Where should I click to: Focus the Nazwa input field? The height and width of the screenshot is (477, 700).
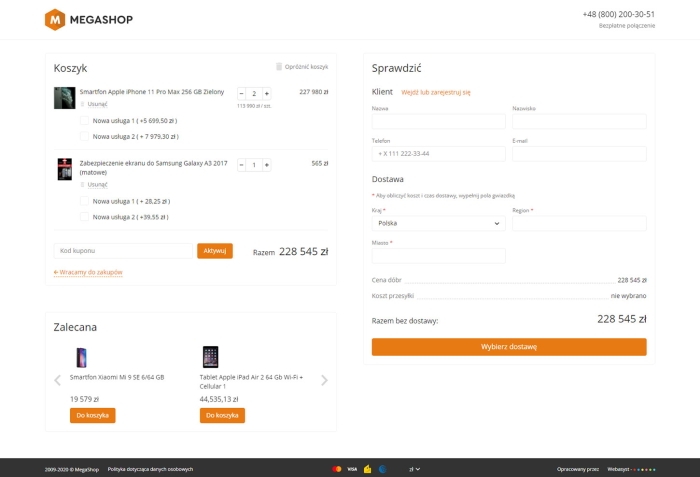438,121
